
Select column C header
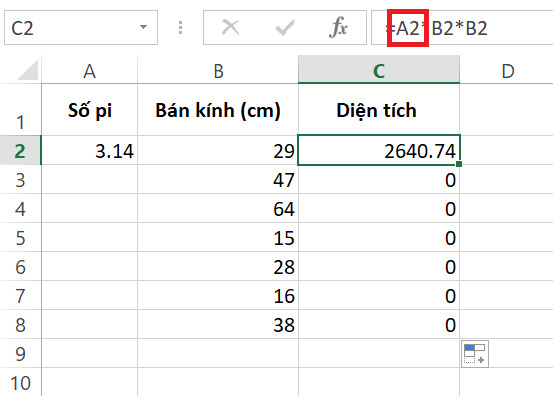click(379, 70)
